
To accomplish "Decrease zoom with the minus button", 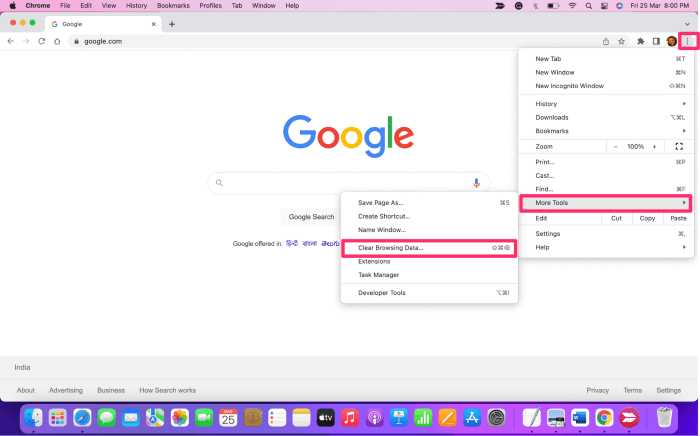I will (616, 146).
